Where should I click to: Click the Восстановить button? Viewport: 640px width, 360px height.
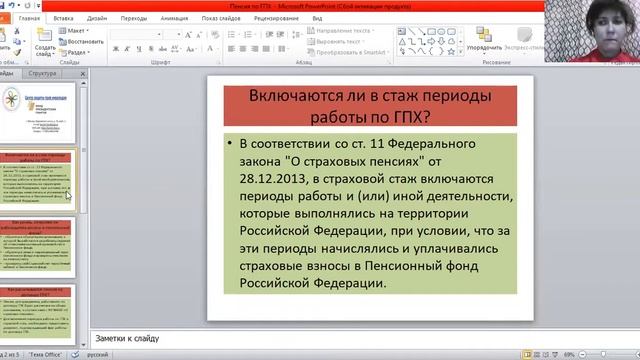click(81, 42)
